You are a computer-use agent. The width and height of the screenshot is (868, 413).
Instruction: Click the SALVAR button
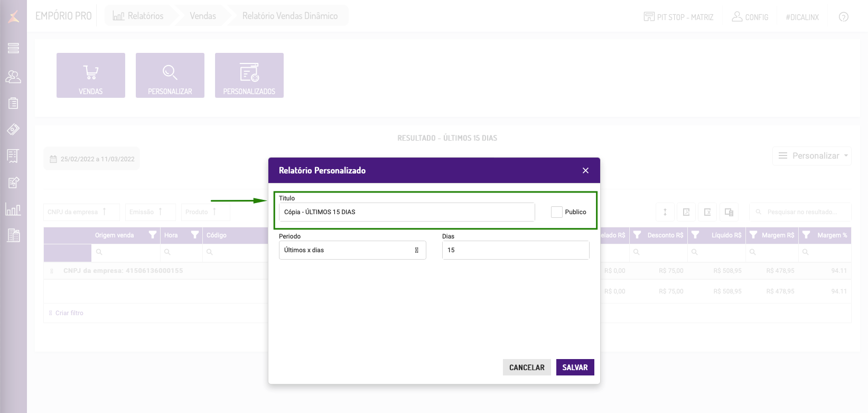575,368
